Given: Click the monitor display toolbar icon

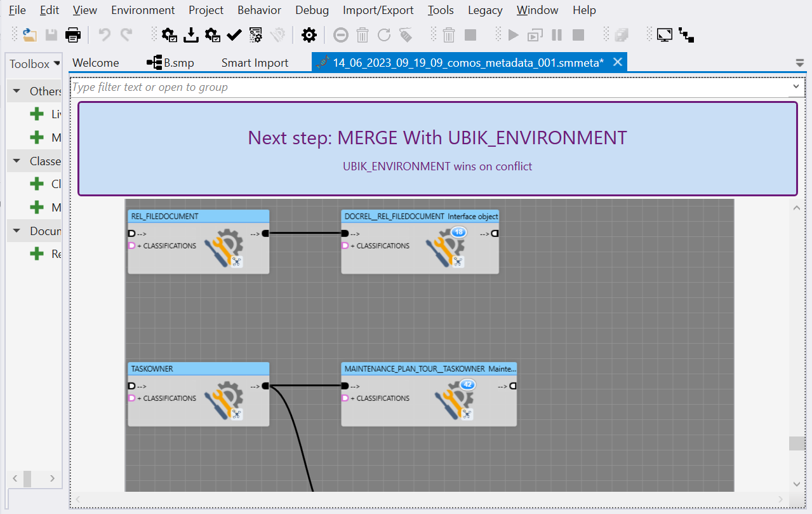Looking at the screenshot, I should pos(664,35).
